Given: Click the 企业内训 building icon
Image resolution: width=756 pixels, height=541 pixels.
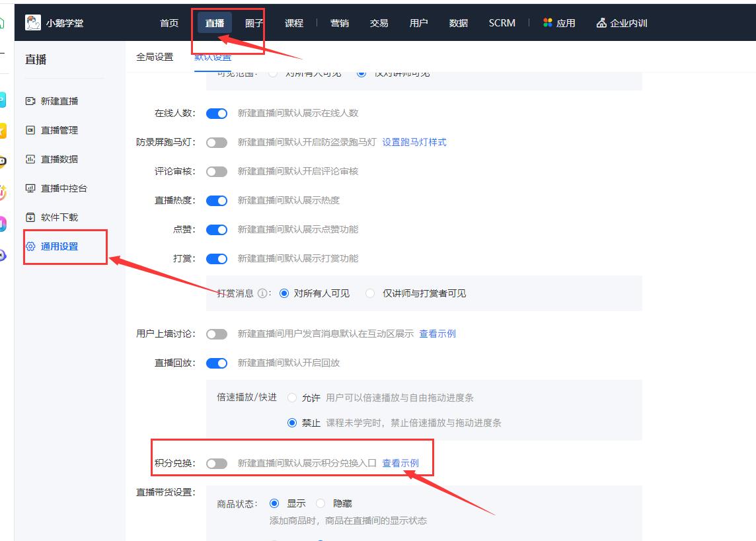Looking at the screenshot, I should point(600,22).
